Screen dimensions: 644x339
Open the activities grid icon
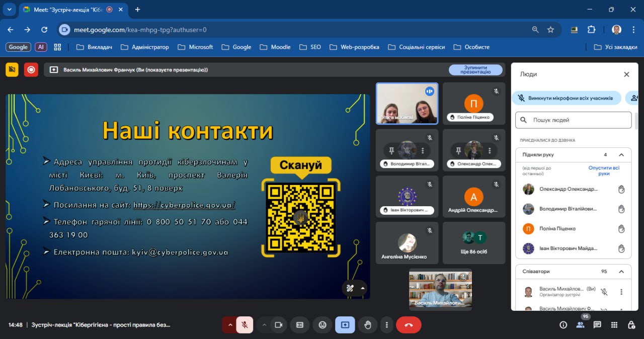click(x=614, y=325)
